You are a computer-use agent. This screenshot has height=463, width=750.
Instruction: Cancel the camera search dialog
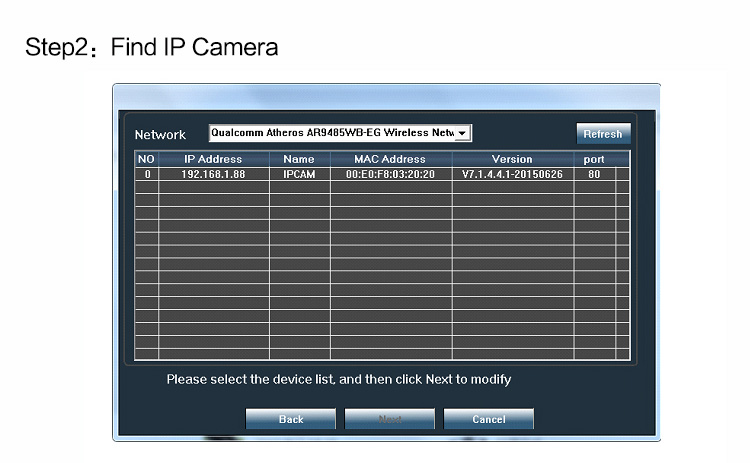(488, 419)
